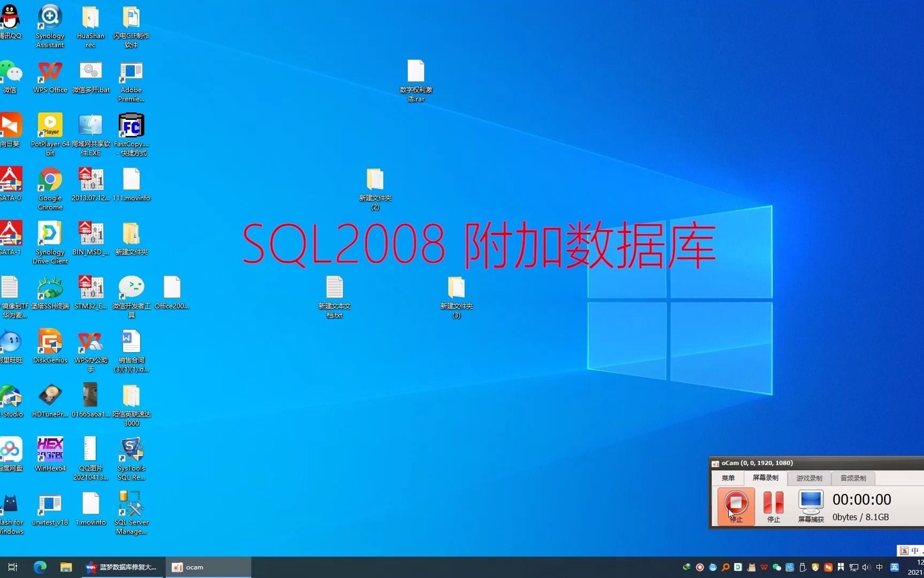Open the 新建文本文档.txt file

point(334,296)
